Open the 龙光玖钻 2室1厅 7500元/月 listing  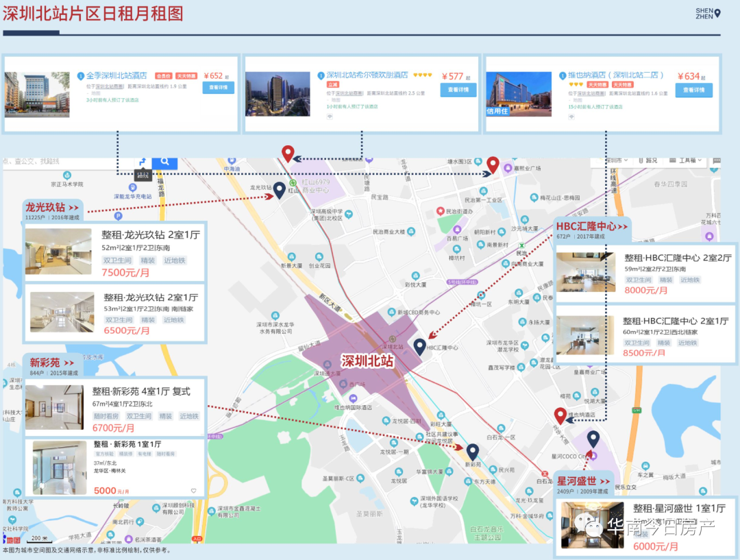tap(114, 253)
